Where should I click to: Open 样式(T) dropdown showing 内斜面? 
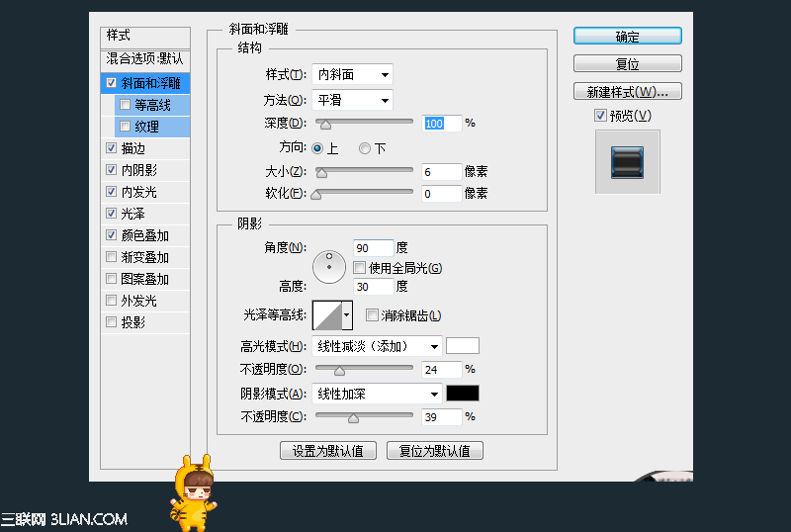coord(352,75)
